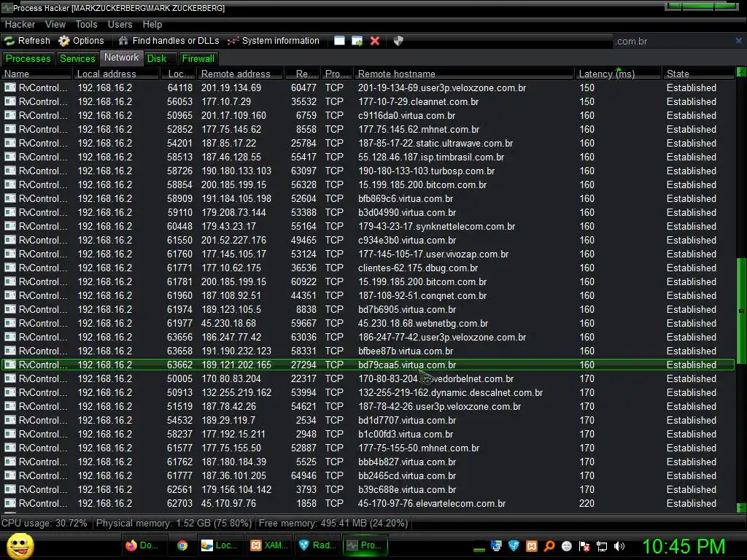
Task: Click hostname 190-180-133-103.turbosp.com.br
Action: (426, 171)
